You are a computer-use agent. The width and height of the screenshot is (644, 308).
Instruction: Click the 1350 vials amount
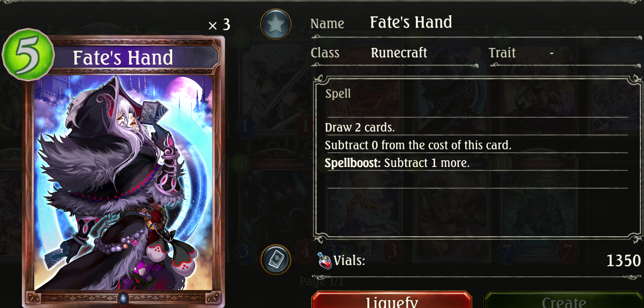pyautogui.click(x=623, y=261)
